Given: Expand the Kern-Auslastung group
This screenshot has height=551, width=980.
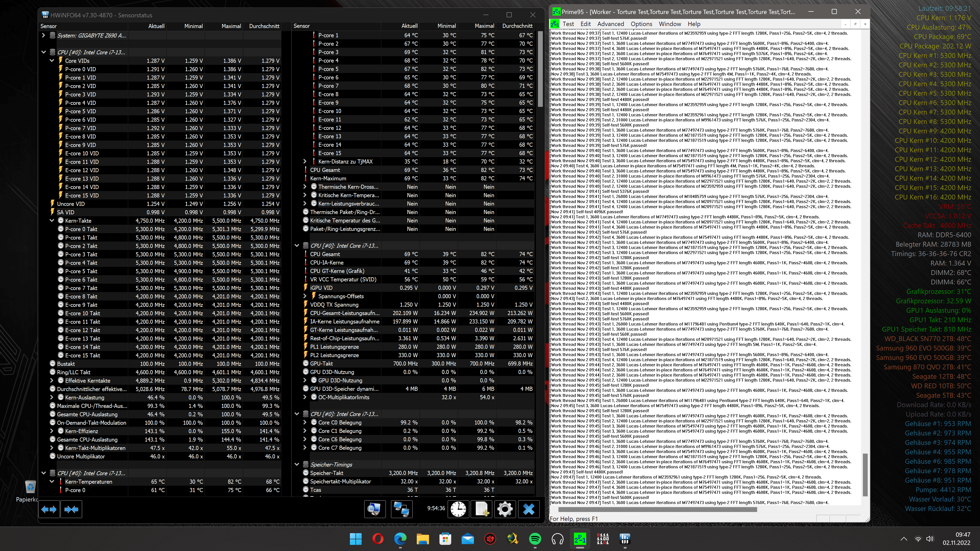Looking at the screenshot, I should coord(52,397).
